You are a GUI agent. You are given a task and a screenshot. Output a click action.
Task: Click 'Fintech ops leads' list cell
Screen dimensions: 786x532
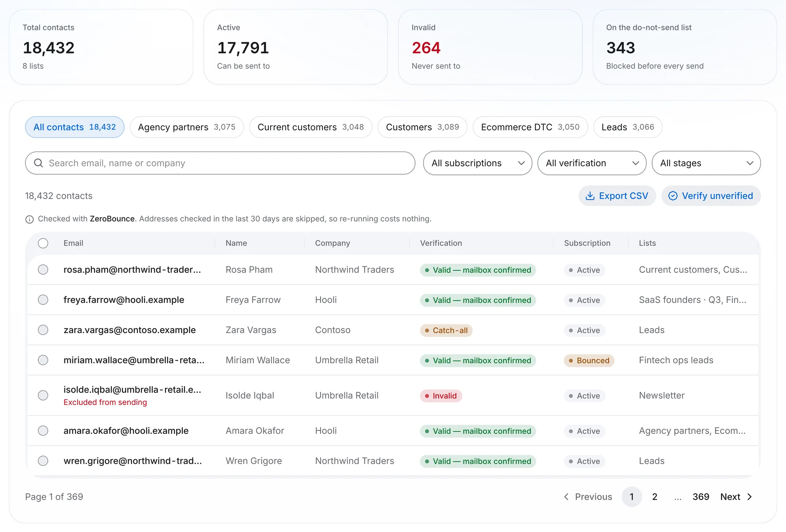point(676,360)
